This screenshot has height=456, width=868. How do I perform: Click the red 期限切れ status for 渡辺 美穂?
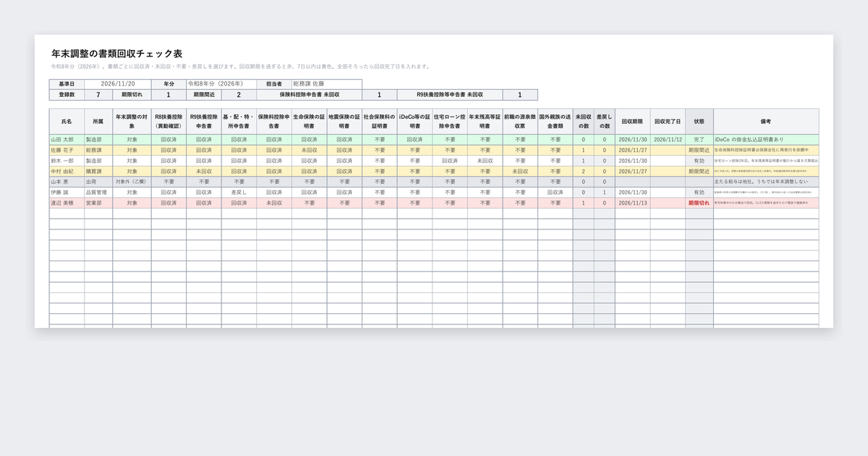point(699,203)
